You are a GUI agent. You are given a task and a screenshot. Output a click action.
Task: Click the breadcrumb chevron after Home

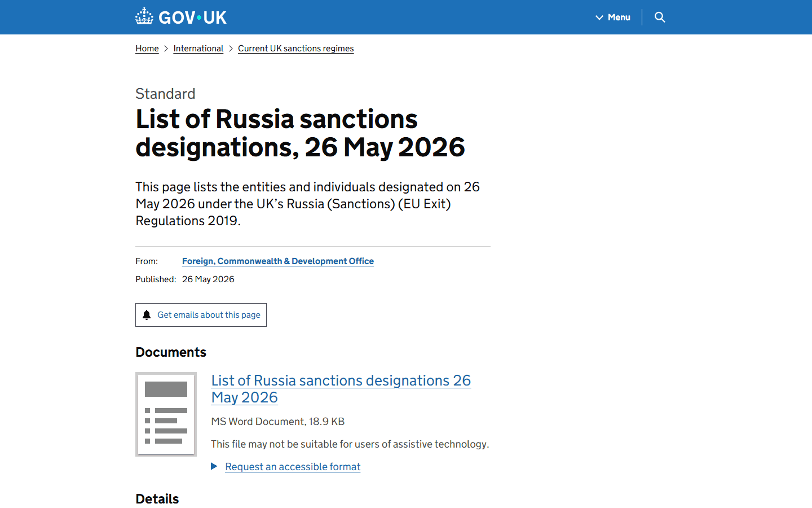(166, 49)
